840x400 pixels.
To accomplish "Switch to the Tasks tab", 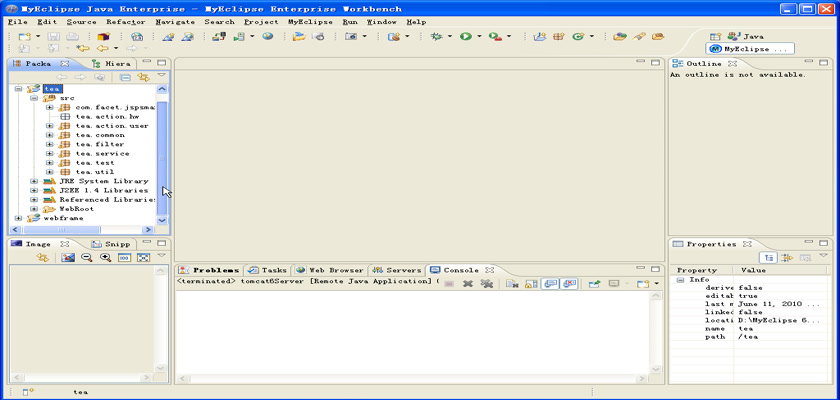I will tap(267, 270).
